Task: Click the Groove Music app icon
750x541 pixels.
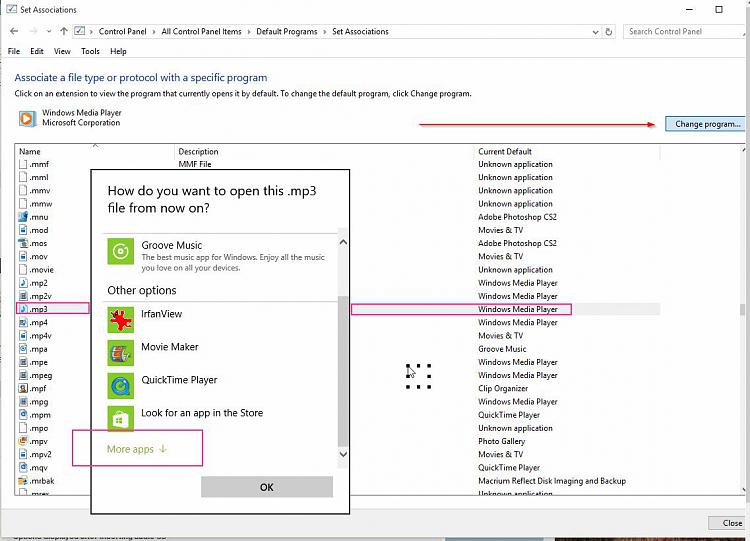Action: pos(121,251)
